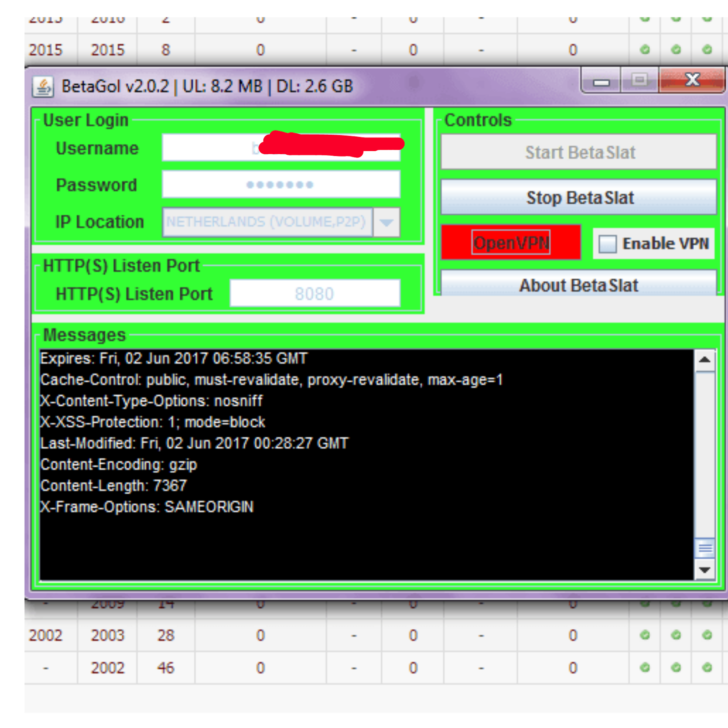Click the 'Password' label

click(96, 185)
